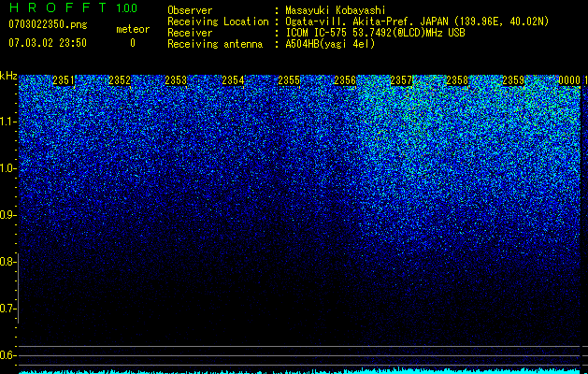Click the 2352 time marker
The image size is (588, 374).
click(x=120, y=80)
